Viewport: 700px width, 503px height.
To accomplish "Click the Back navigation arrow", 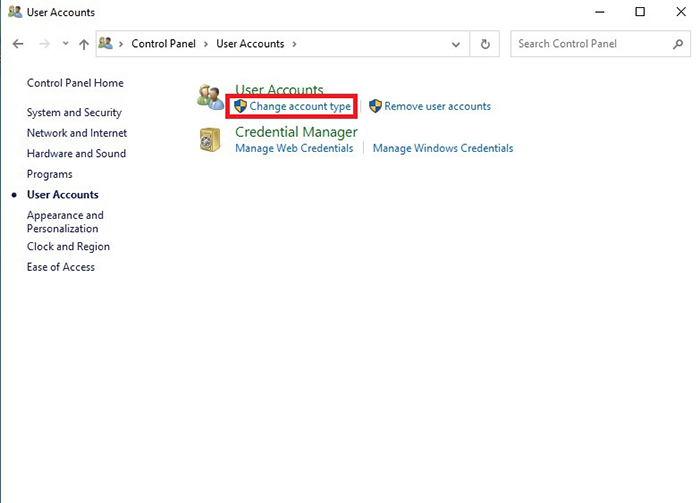I will [18, 44].
